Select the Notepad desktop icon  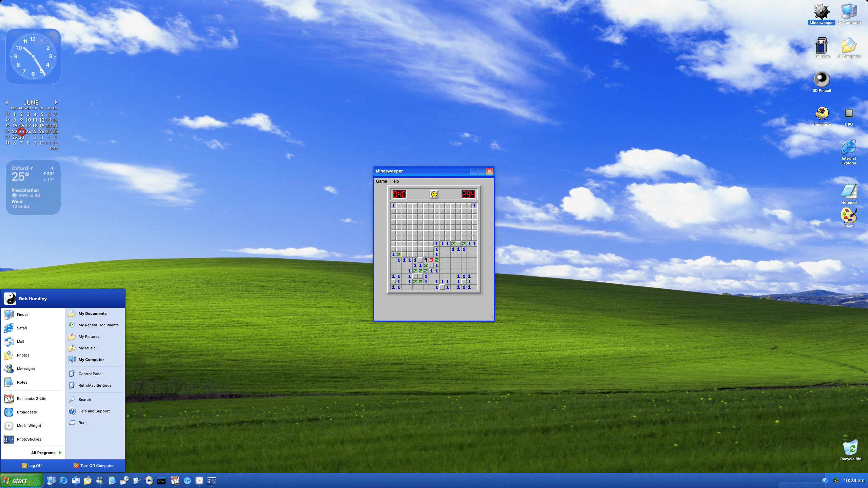tap(849, 194)
